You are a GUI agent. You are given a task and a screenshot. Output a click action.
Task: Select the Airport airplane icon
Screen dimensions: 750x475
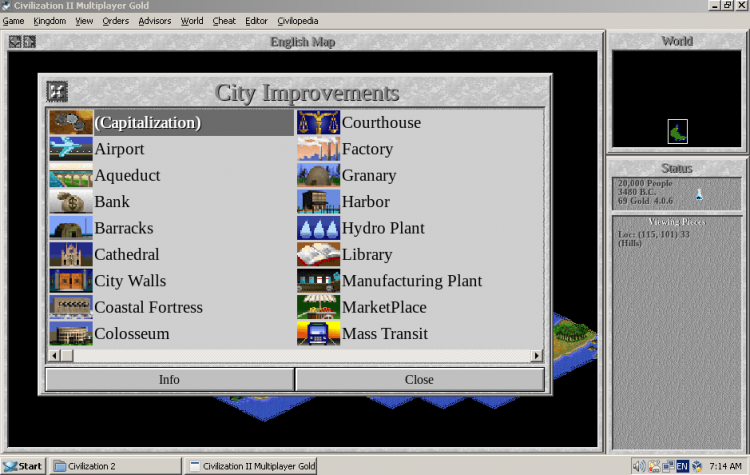click(x=71, y=149)
